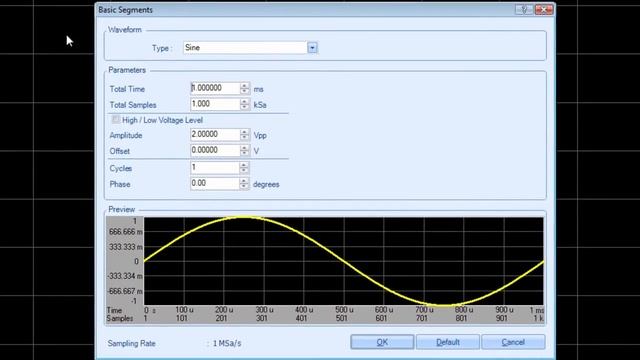The image size is (640, 360).
Task: Decrease Cycles with down spinner arrow
Action: pyautogui.click(x=244, y=171)
